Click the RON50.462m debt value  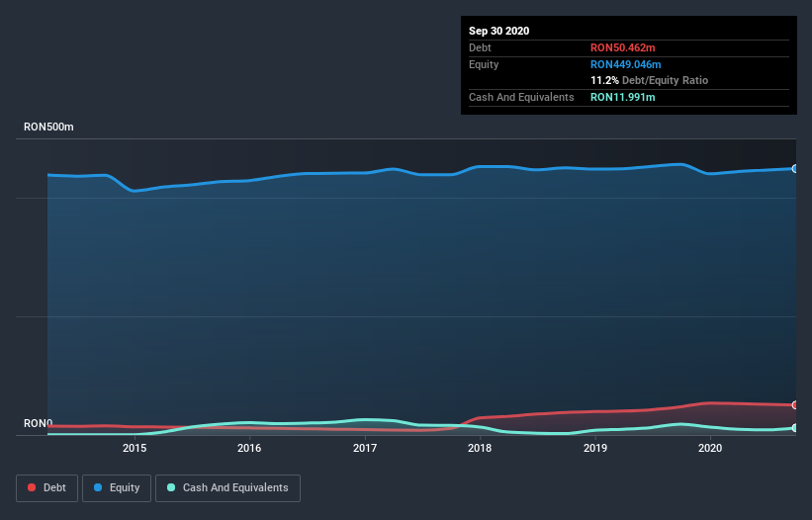coord(622,47)
